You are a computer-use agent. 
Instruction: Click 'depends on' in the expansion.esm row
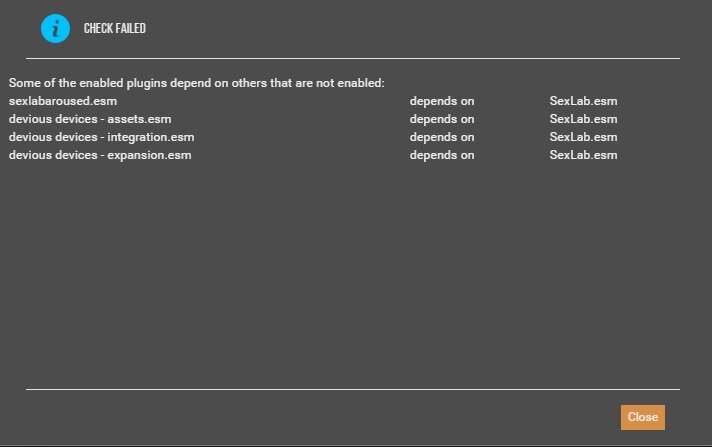pyautogui.click(x=442, y=155)
